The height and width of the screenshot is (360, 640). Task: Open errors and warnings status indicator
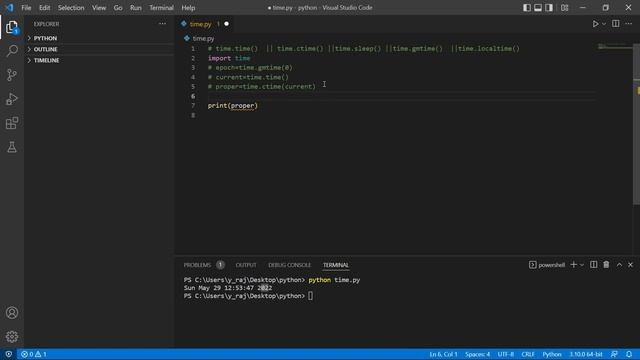tap(34, 354)
